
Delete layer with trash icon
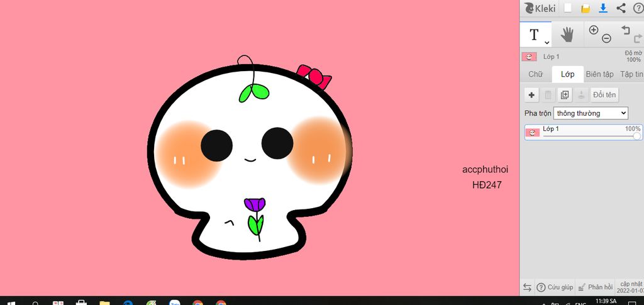pos(548,95)
